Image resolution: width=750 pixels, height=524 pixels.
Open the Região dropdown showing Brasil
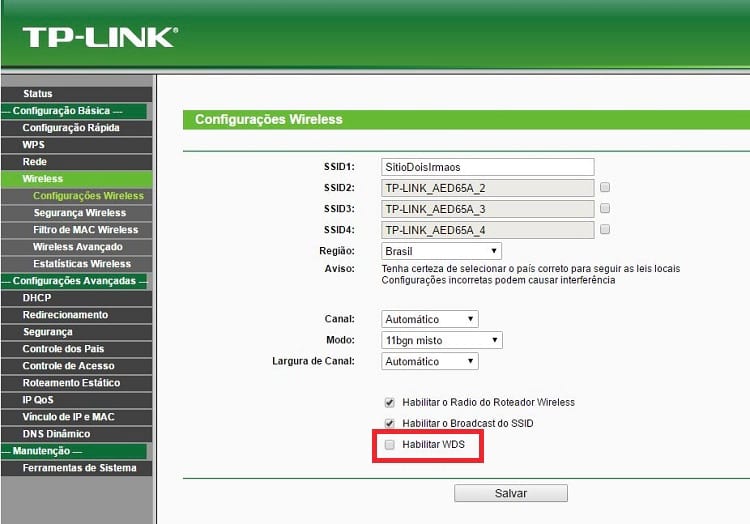[x=441, y=251]
